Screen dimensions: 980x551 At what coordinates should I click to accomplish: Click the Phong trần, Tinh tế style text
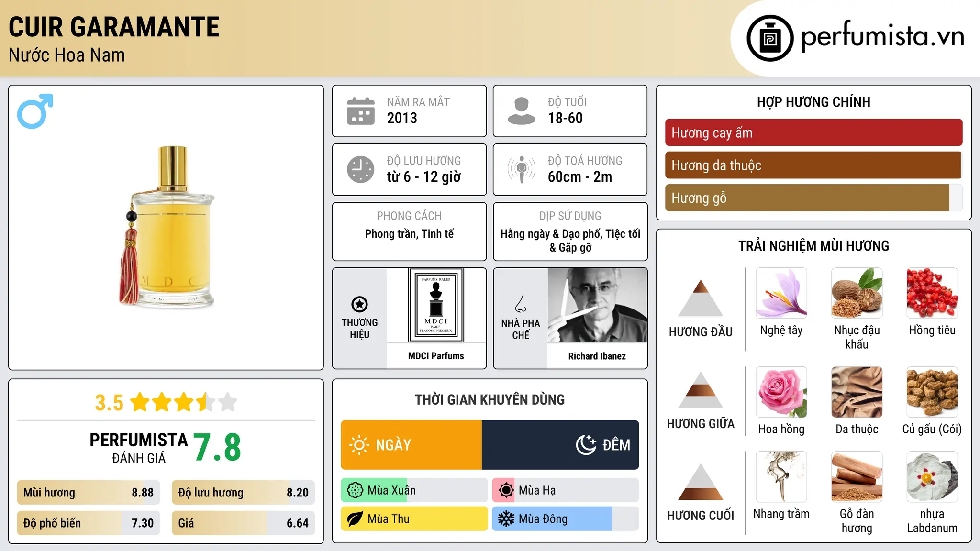[409, 234]
